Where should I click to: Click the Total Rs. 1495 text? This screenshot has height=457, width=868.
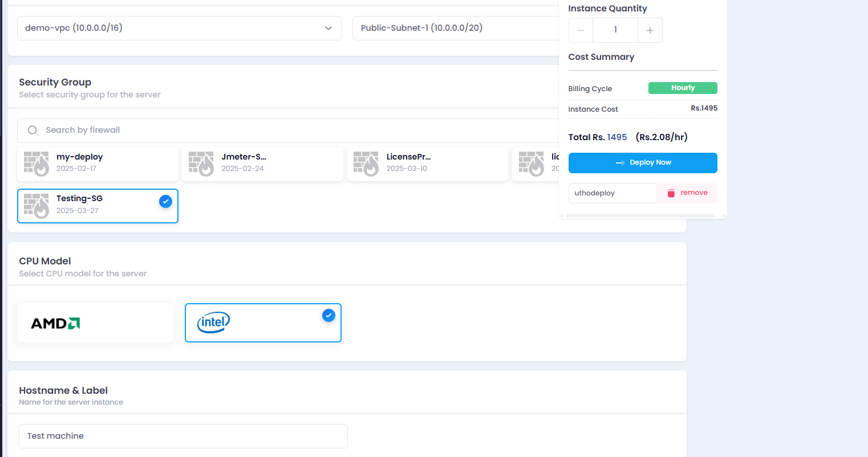(x=598, y=137)
